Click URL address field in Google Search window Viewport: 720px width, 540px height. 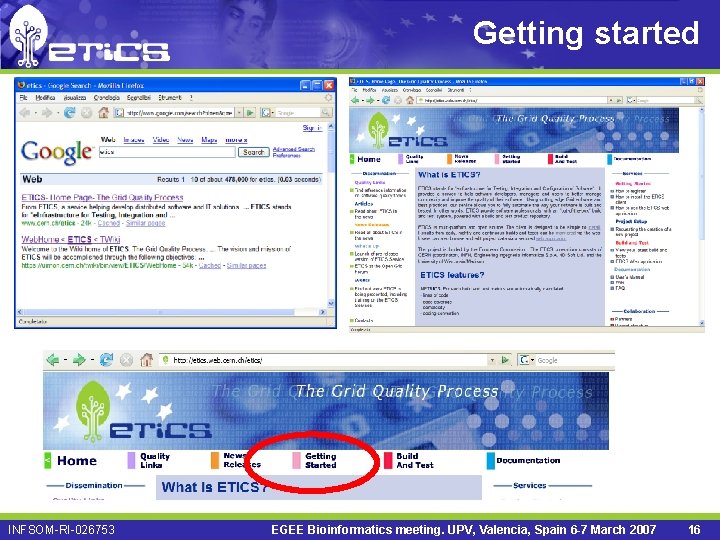click(x=174, y=112)
